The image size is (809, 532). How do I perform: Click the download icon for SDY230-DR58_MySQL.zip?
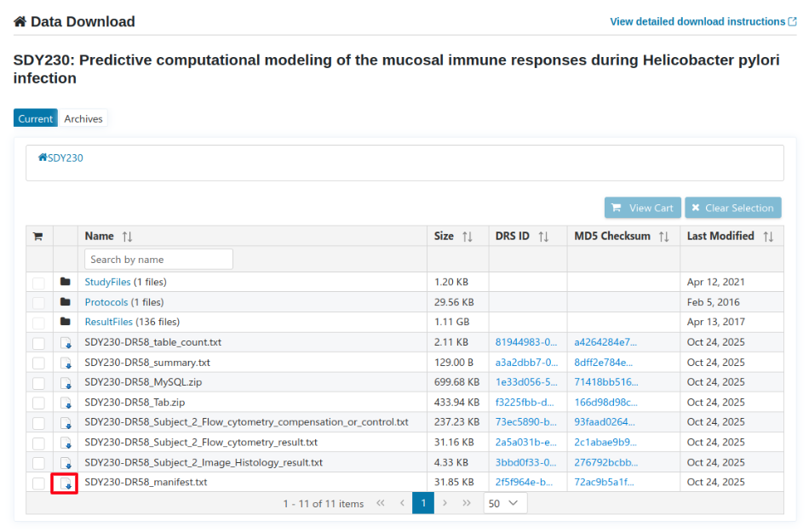click(x=65, y=382)
